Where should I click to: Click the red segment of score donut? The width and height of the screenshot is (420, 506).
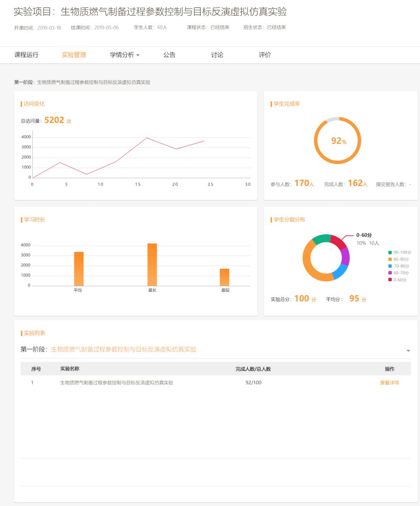pos(339,241)
